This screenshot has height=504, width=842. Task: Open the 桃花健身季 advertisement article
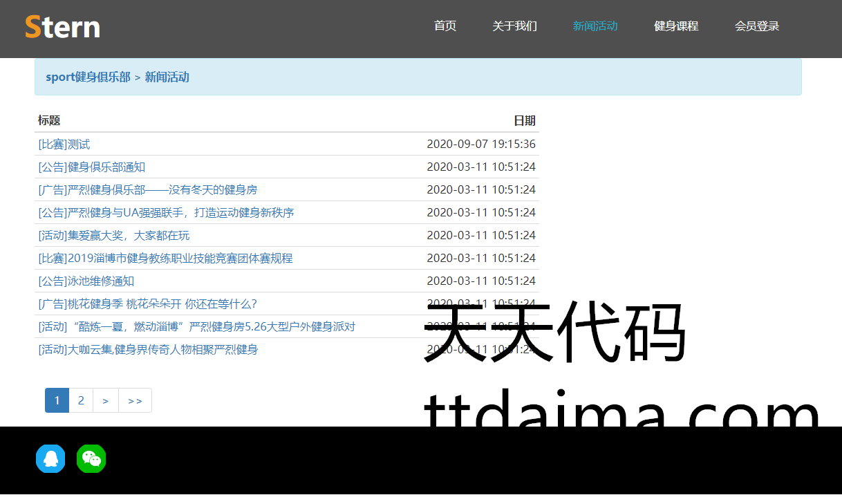click(x=148, y=304)
